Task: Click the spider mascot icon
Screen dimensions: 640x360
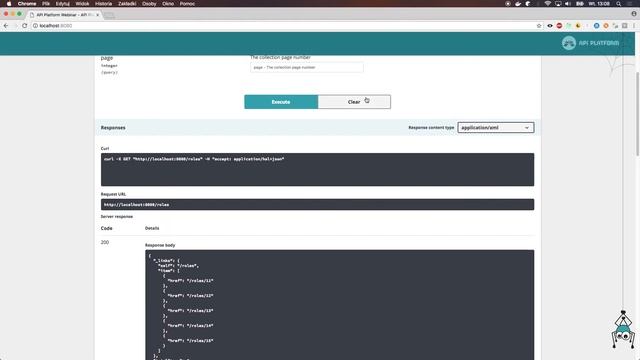Action: [623, 329]
